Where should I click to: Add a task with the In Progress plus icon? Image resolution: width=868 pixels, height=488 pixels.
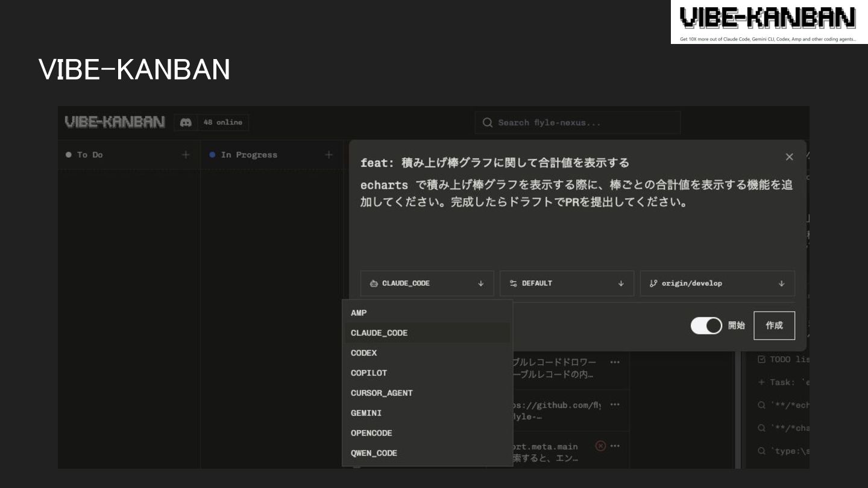329,155
